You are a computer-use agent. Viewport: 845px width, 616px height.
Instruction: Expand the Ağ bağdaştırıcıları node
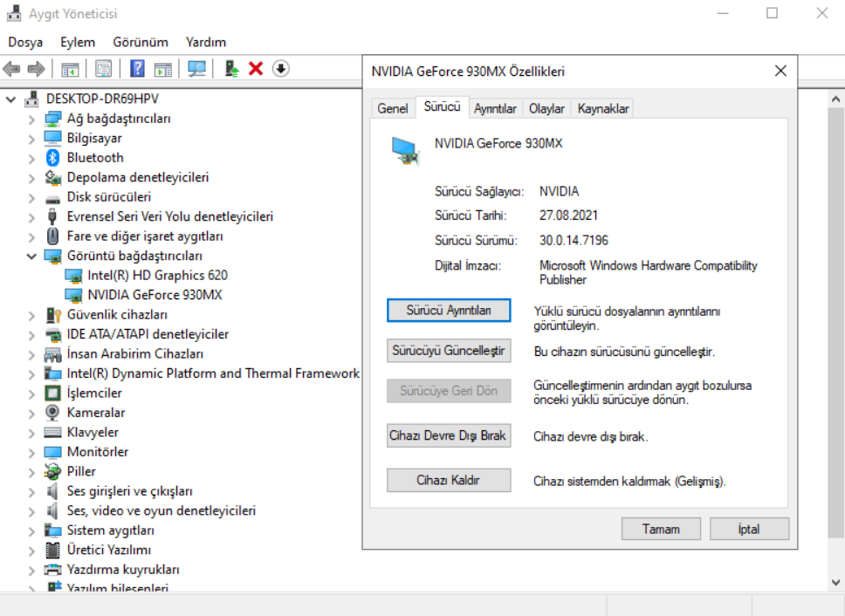[x=31, y=119]
